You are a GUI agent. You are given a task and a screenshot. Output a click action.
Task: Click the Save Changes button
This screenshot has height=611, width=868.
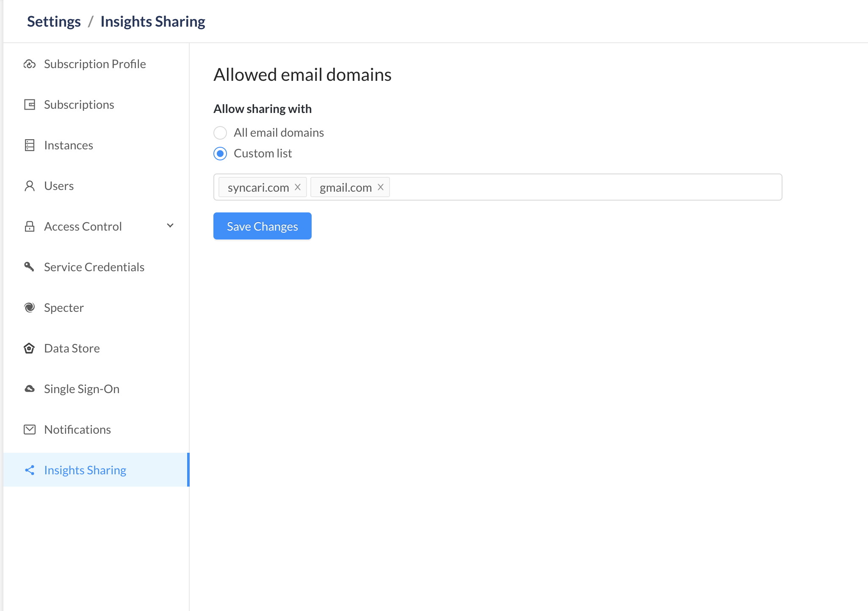(263, 226)
